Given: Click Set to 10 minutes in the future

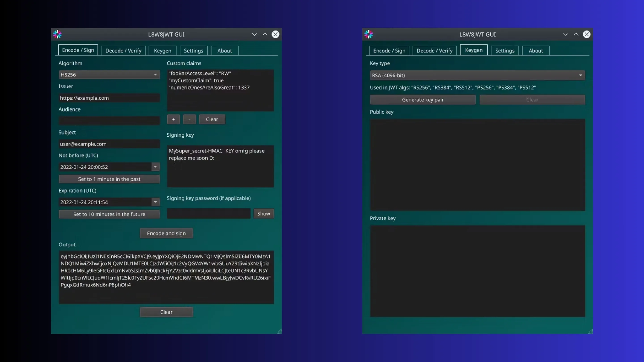Looking at the screenshot, I should click(x=109, y=214).
